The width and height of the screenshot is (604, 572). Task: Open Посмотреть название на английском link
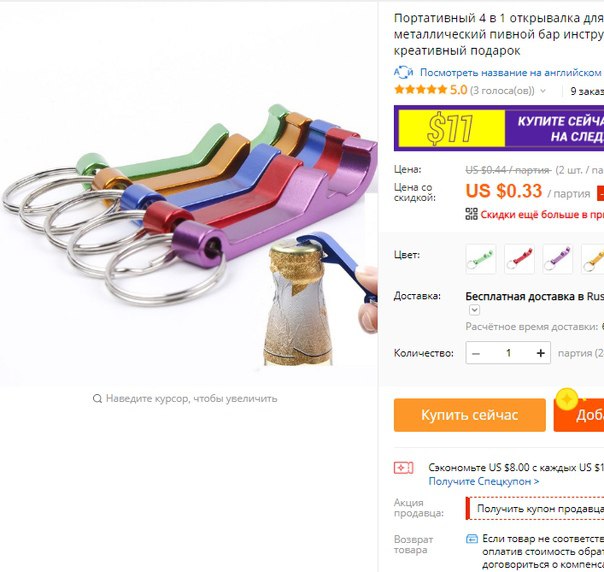510,72
